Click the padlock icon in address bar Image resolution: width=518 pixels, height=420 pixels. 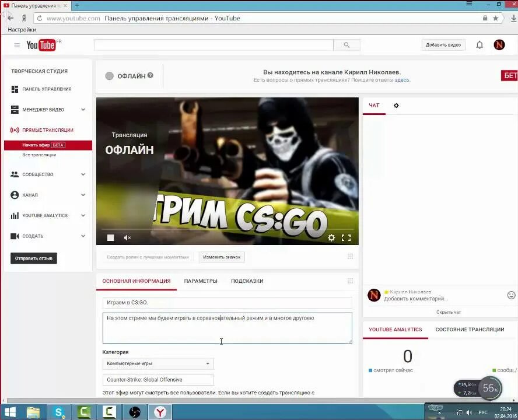click(485, 18)
